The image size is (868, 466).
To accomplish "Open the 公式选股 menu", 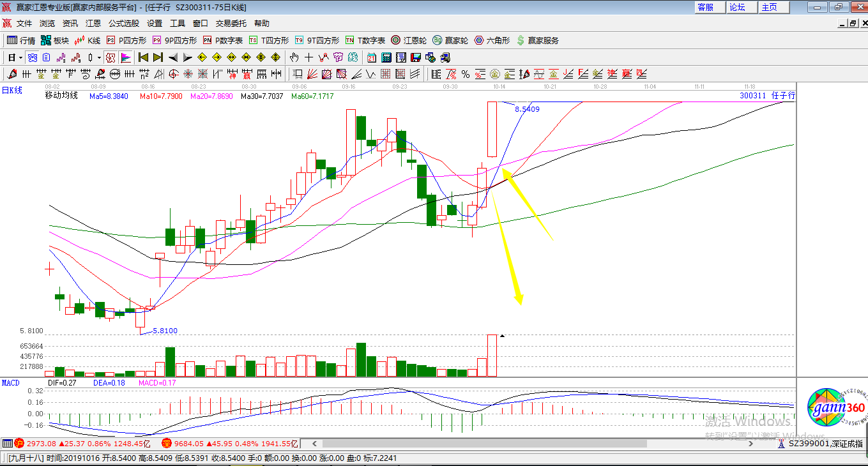I will pos(124,23).
